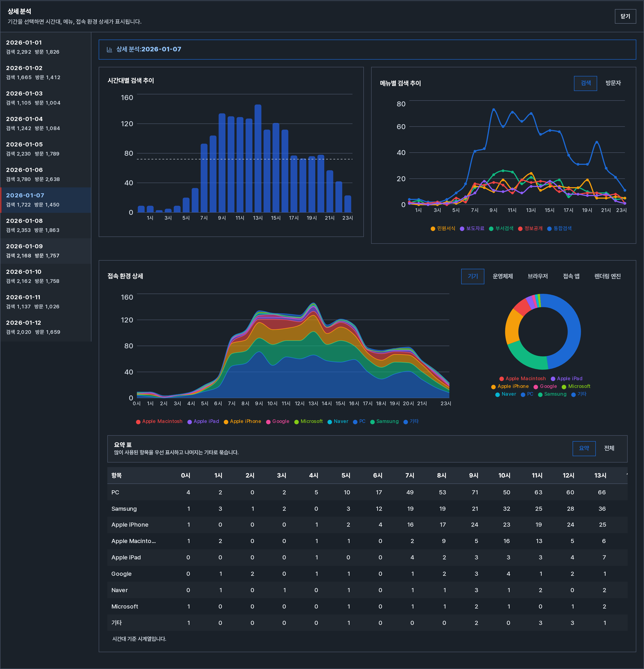Open the 브라우저 tab
Screen dimensions: 644x669
(538, 277)
